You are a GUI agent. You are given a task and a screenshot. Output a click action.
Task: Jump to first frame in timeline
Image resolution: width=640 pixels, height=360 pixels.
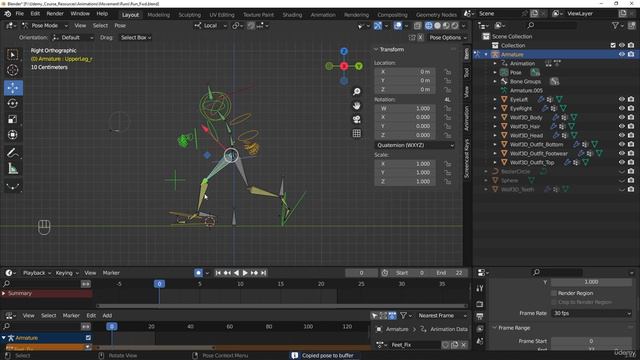218,273
